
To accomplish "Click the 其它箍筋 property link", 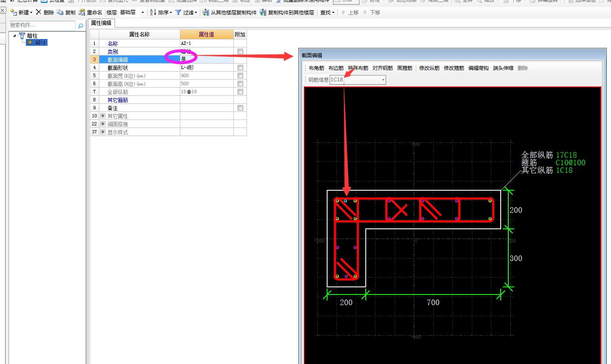I will click(118, 100).
